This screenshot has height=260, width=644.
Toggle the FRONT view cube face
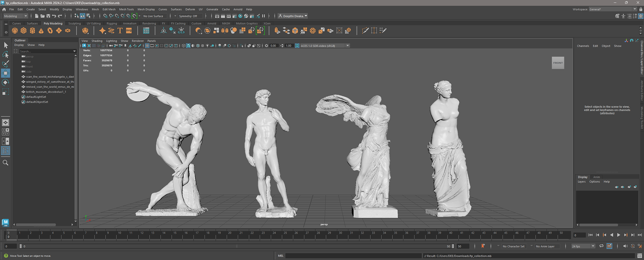coord(558,63)
